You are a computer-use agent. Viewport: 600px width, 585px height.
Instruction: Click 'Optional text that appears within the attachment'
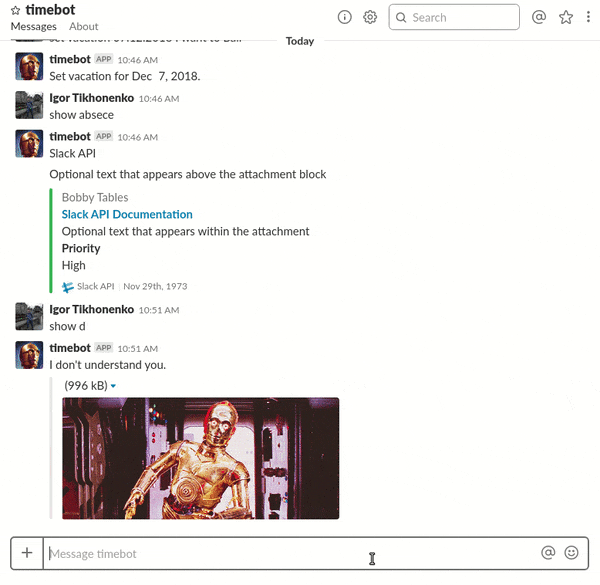click(186, 231)
